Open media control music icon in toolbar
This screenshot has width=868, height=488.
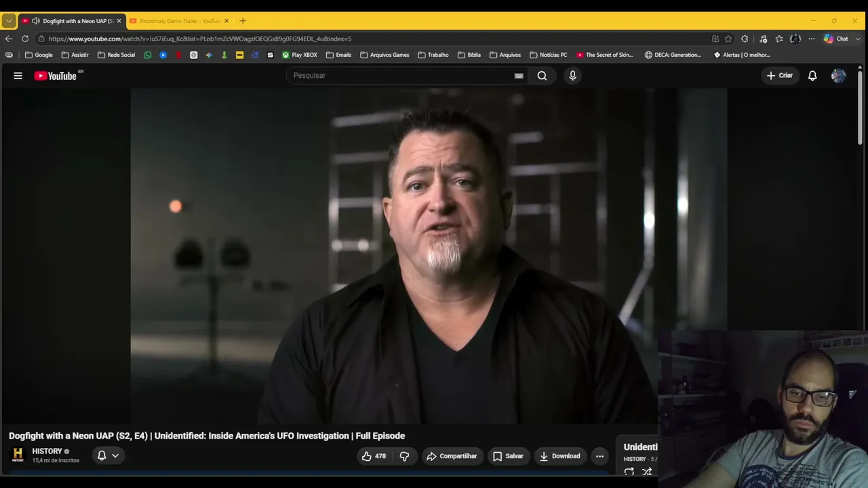pyautogui.click(x=763, y=39)
